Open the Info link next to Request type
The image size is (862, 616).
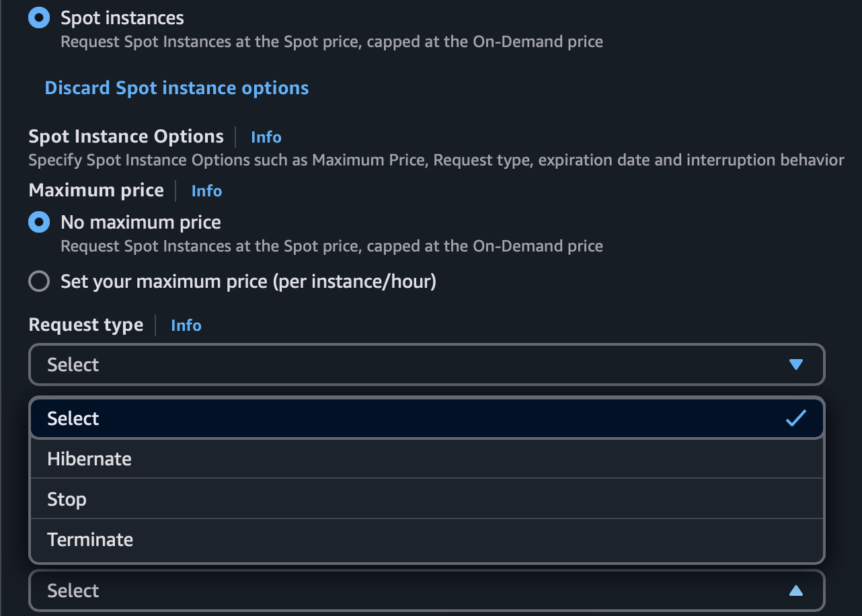(186, 325)
